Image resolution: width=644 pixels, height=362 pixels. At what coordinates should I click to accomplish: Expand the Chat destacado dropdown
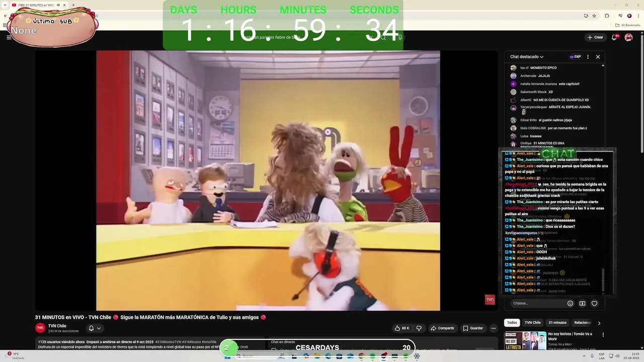pyautogui.click(x=527, y=57)
